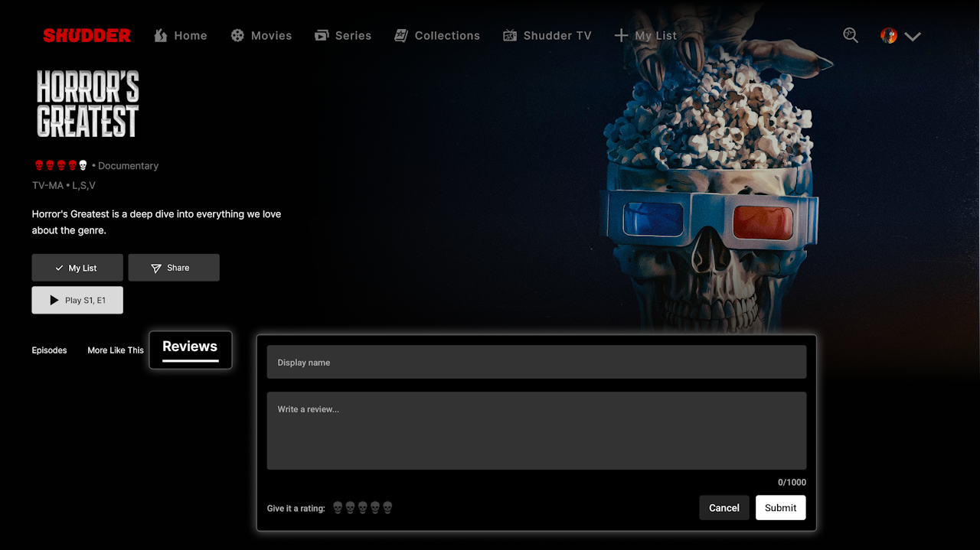Switch to the Episodes tab
The width and height of the screenshot is (980, 550).
tap(49, 350)
